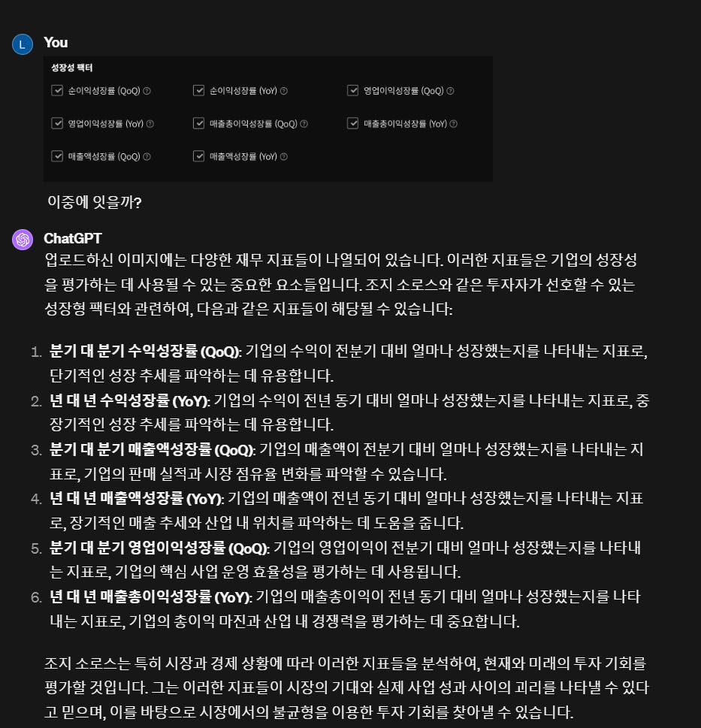
Task: Toggle the 영업이익성장률 (QoQ) checkbox
Action: [x=353, y=91]
